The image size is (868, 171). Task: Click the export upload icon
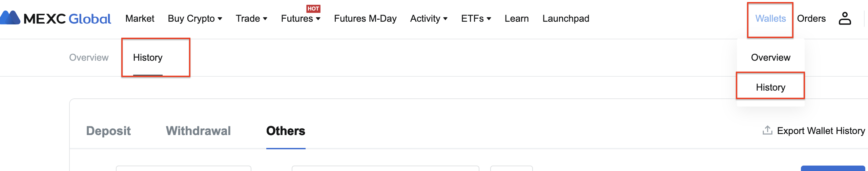pyautogui.click(x=767, y=130)
